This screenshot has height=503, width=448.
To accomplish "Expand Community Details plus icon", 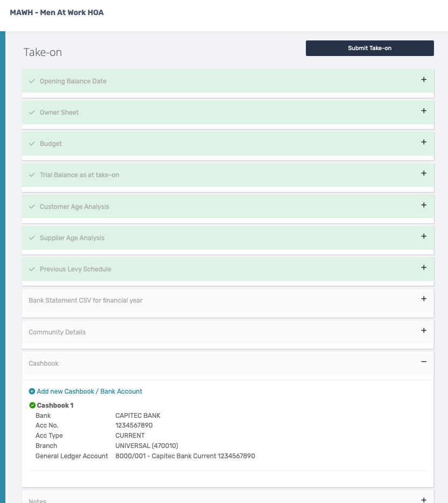I will coord(424,331).
